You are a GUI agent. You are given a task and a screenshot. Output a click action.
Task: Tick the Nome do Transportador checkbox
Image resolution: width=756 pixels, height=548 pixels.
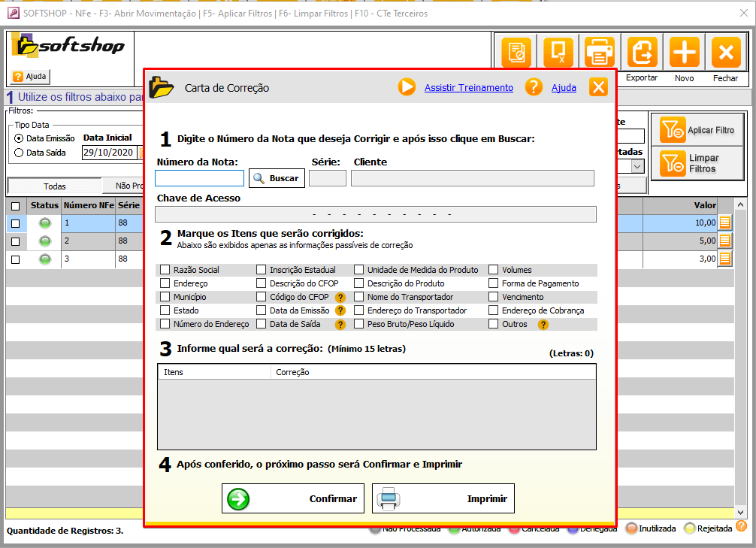pyautogui.click(x=359, y=297)
